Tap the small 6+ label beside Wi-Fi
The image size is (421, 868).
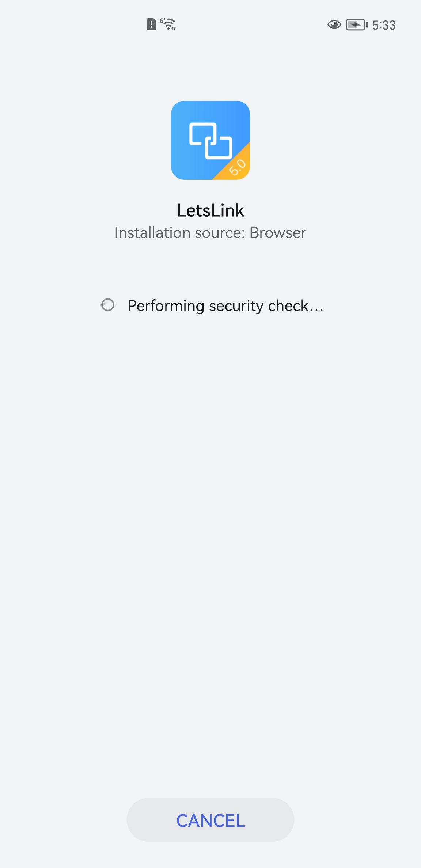[x=163, y=21]
